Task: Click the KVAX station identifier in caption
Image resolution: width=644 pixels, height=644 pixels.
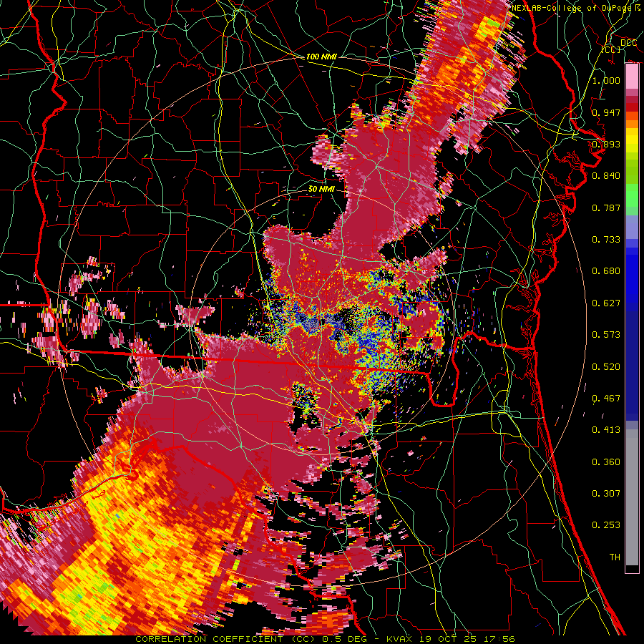Action: 399,639
